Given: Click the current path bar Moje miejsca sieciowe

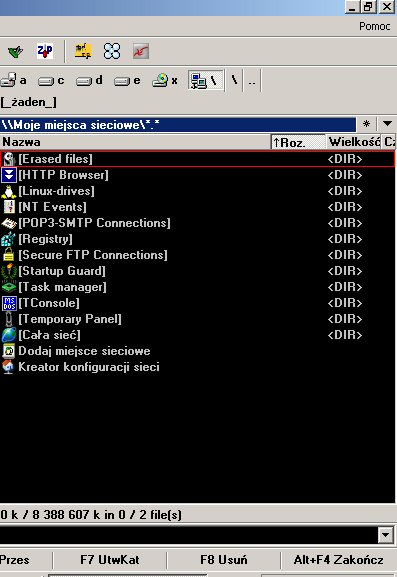Looking at the screenshot, I should 178,124.
